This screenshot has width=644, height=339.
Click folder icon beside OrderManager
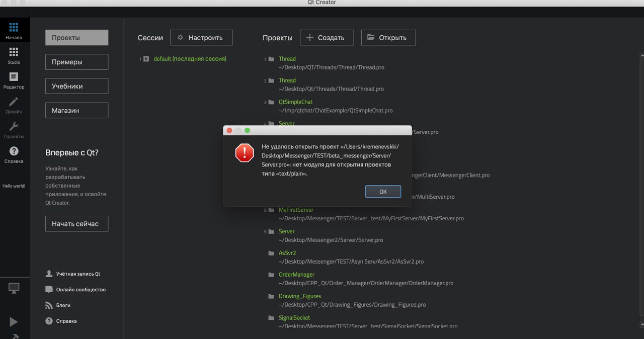(271, 275)
